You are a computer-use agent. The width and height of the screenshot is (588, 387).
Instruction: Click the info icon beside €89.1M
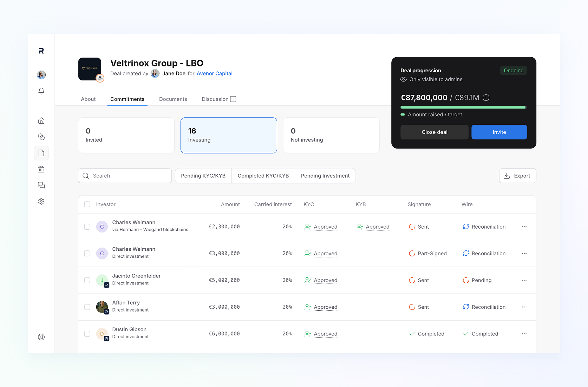(486, 98)
